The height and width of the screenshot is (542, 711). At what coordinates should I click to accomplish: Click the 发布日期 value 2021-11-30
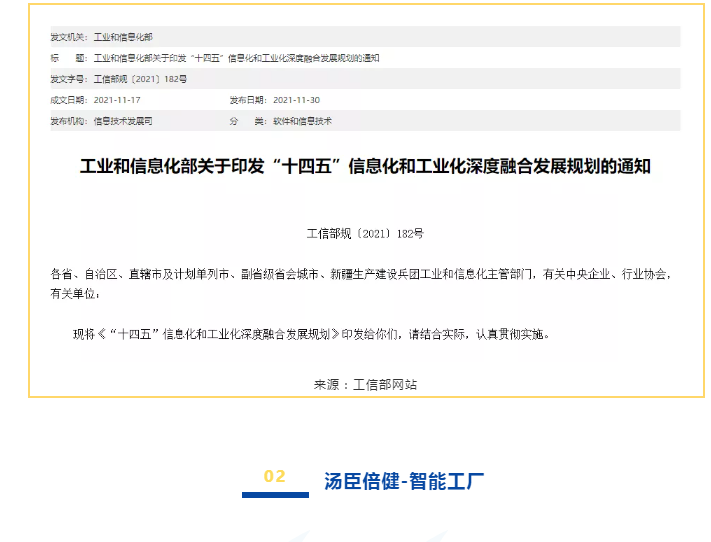(x=296, y=100)
